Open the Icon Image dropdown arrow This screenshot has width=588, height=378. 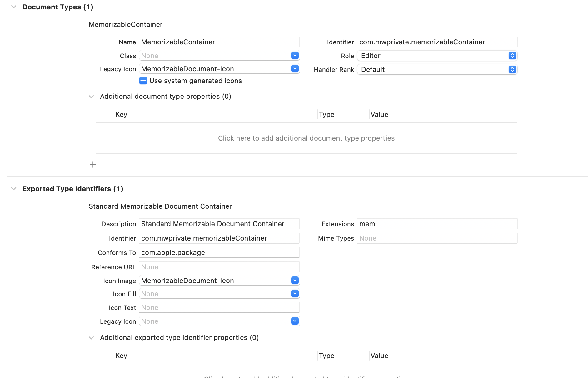[x=295, y=281]
